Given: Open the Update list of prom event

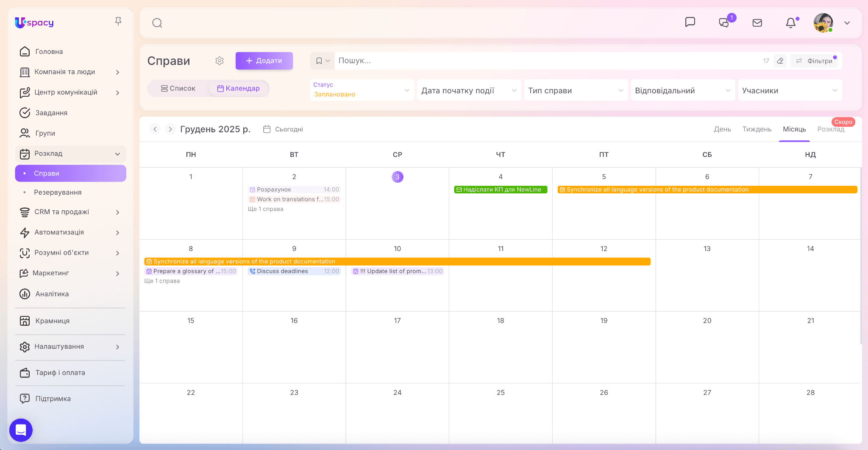Looking at the screenshot, I should pos(398,271).
